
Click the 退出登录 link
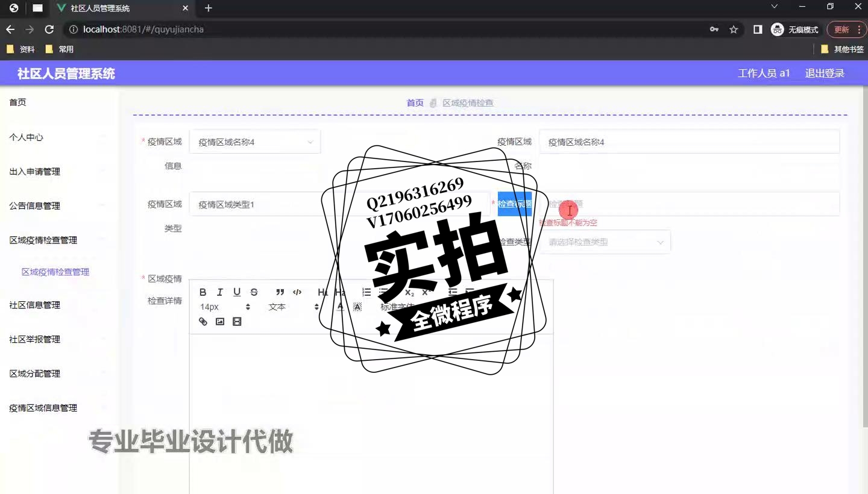pyautogui.click(x=825, y=73)
